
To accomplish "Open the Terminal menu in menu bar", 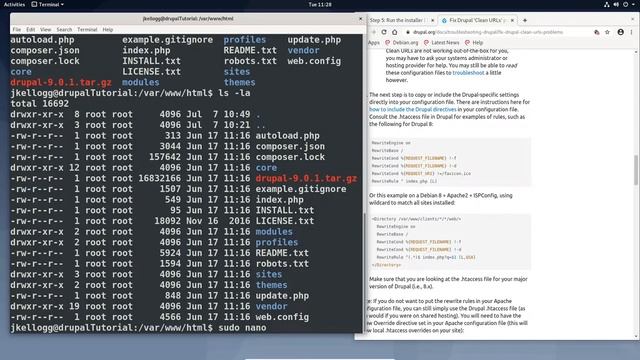I will click(x=87, y=29).
